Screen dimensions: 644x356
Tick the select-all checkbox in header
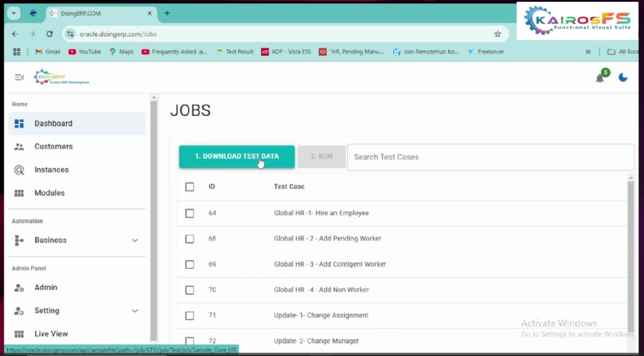click(190, 187)
